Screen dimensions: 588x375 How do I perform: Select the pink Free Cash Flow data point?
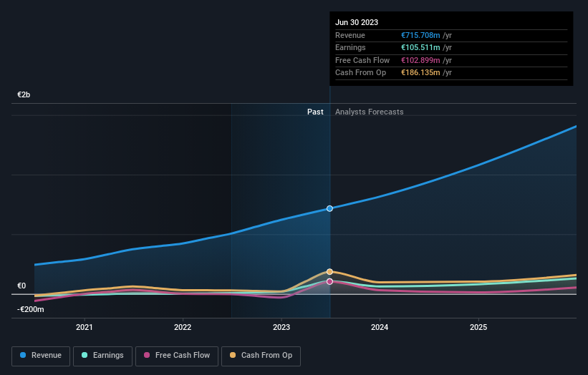coord(329,281)
